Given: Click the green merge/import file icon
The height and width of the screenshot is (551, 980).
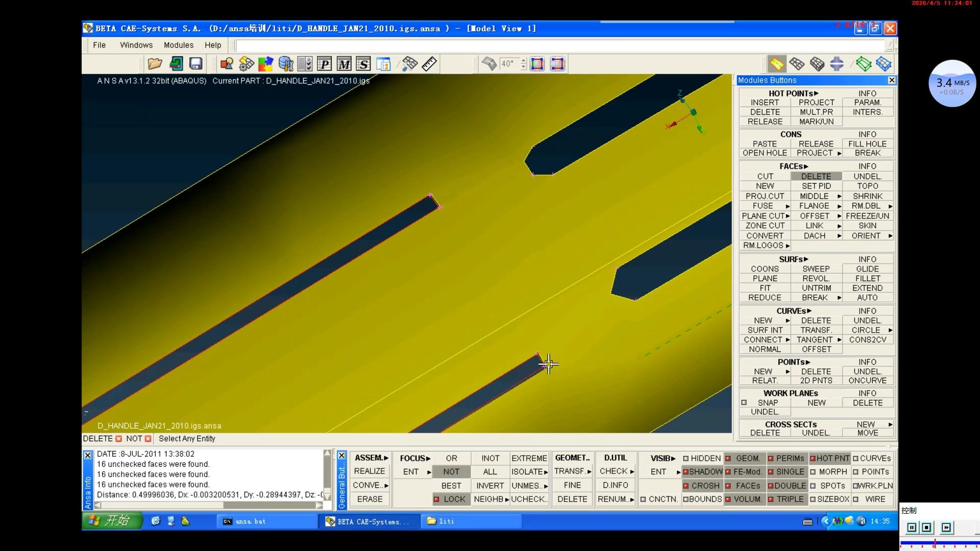Looking at the screenshot, I should (176, 64).
